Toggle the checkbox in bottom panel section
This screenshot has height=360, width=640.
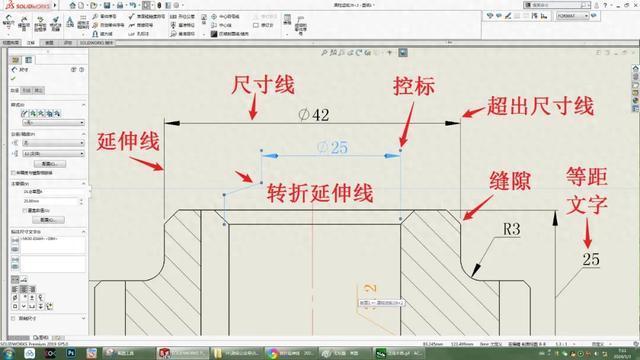click(13, 318)
